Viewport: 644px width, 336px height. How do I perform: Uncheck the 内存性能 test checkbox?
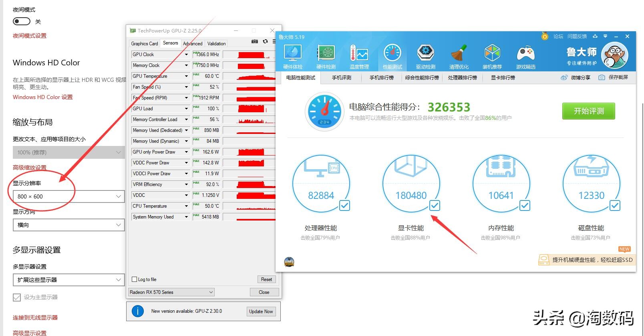pos(525,206)
